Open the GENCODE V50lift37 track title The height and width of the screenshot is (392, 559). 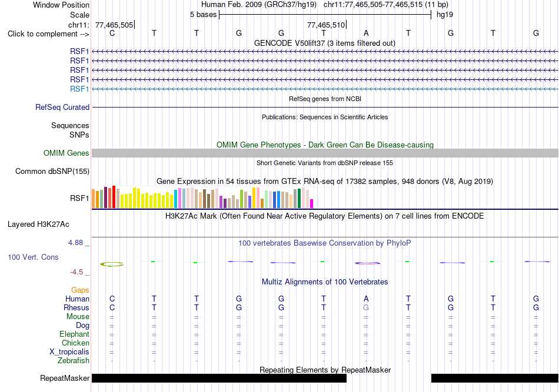(325, 43)
